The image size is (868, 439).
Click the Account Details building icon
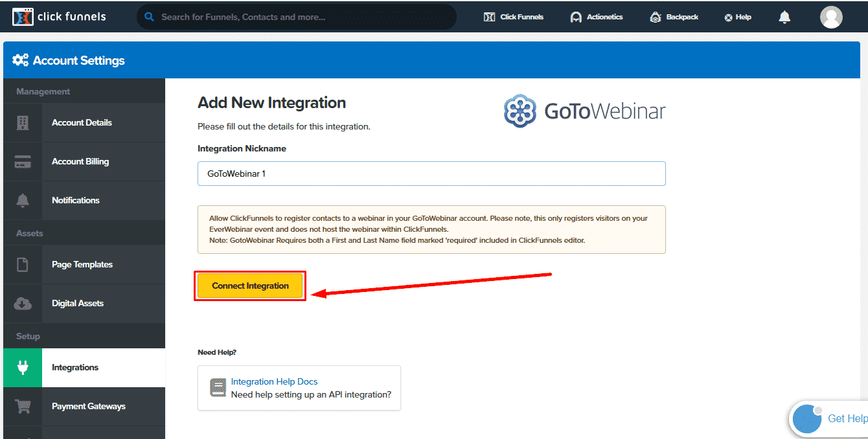[23, 122]
